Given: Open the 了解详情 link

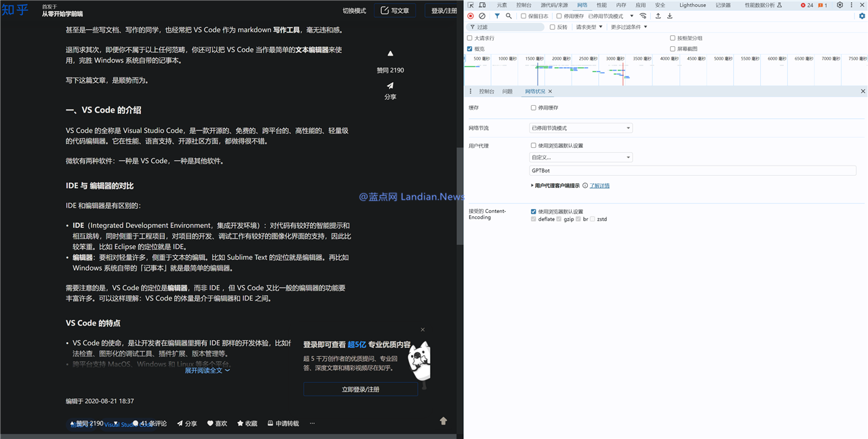Looking at the screenshot, I should 599,185.
